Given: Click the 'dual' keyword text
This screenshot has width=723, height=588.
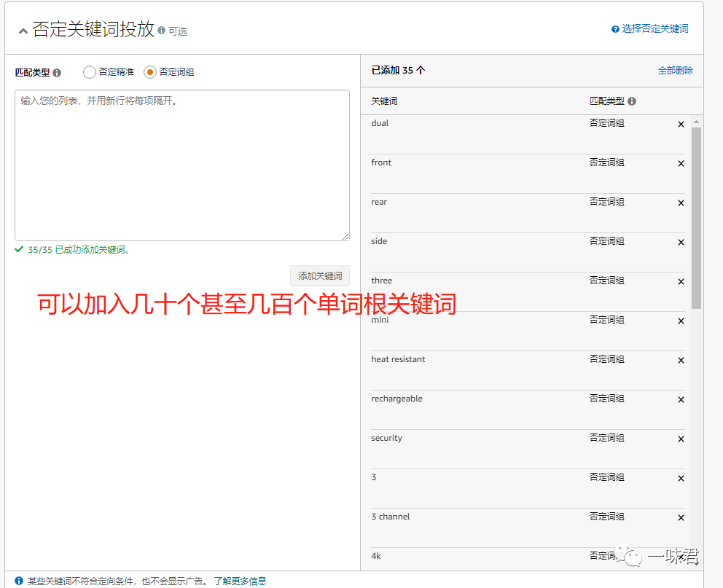Looking at the screenshot, I should [380, 123].
